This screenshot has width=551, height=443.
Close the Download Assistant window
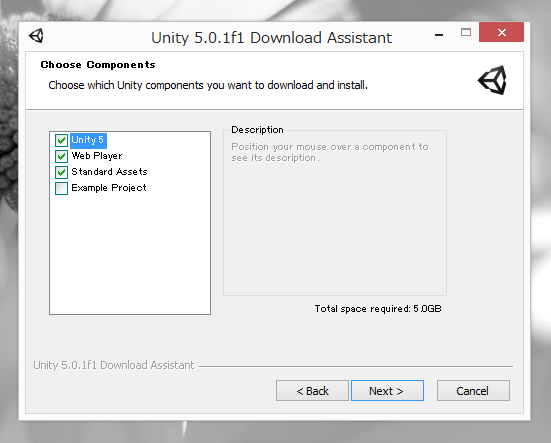tap(501, 32)
